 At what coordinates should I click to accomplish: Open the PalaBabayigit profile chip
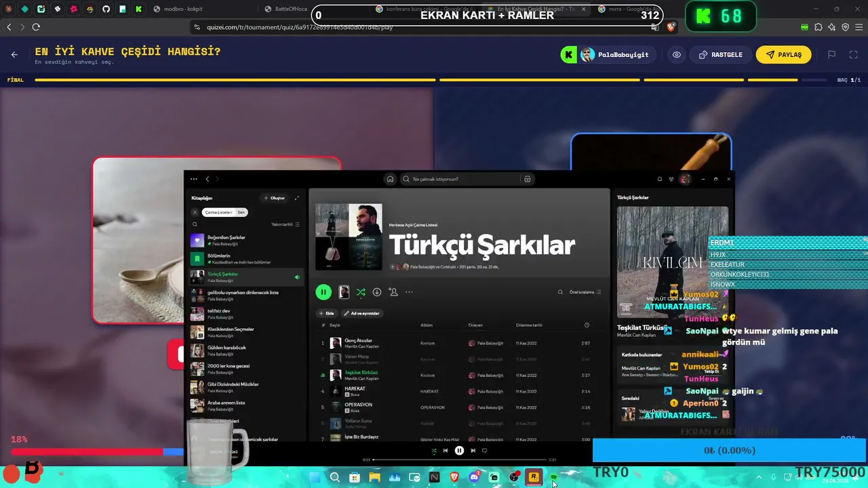(608, 55)
